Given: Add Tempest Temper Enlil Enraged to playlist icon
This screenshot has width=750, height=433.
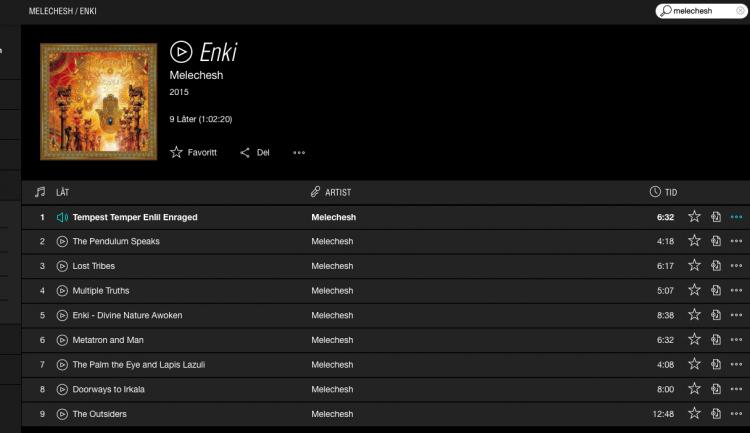Looking at the screenshot, I should (x=716, y=217).
